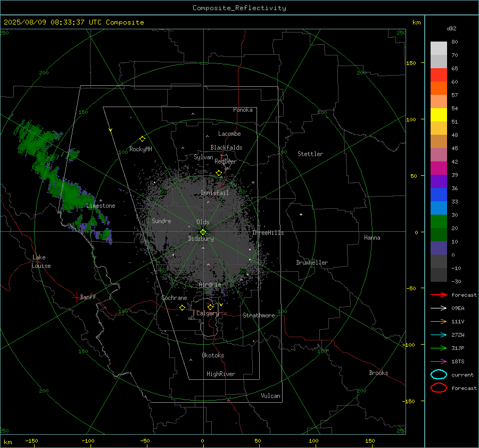This screenshot has width=479, height=448.
Task: Click the Limestone label
Action: click(x=101, y=206)
